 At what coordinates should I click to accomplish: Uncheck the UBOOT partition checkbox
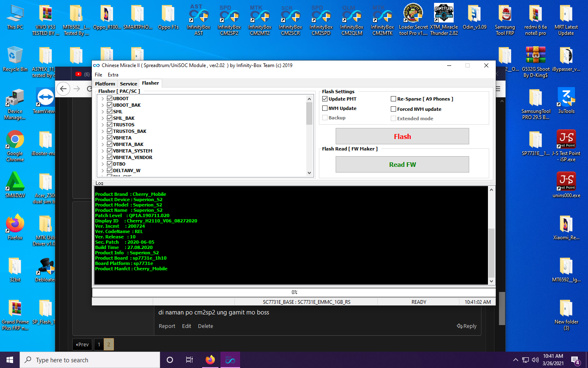click(109, 99)
